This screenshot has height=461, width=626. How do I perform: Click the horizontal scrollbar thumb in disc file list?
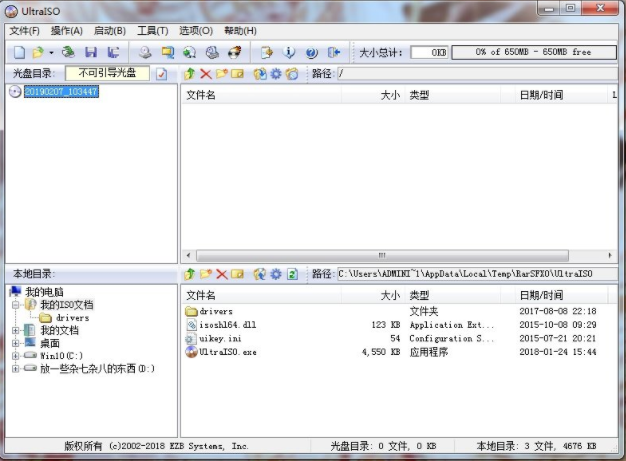tap(382, 255)
